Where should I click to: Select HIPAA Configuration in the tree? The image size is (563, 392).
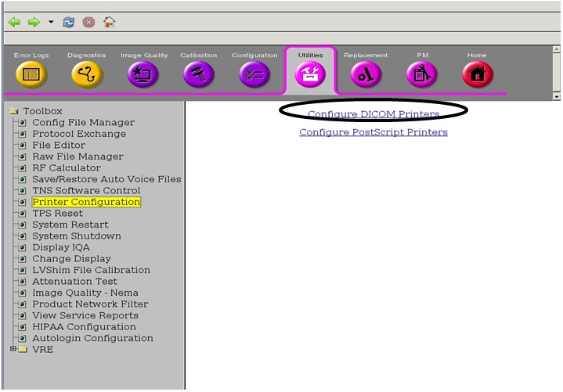click(x=84, y=327)
